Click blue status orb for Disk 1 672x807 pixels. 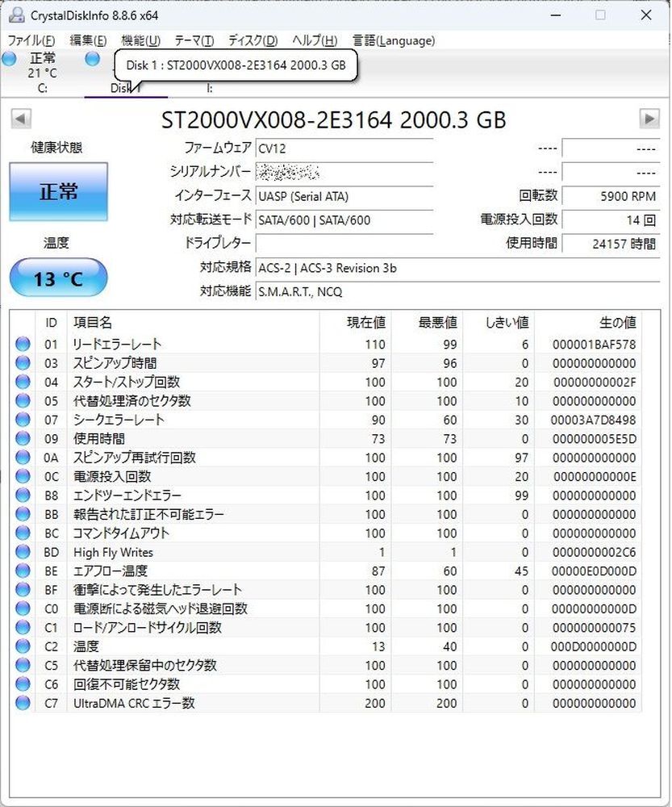(92, 59)
